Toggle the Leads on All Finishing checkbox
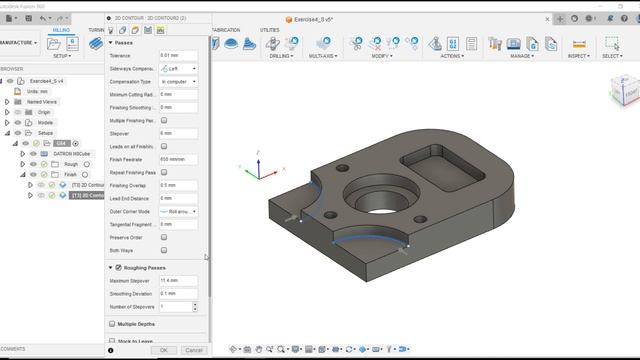The image size is (640, 360). coord(164,146)
